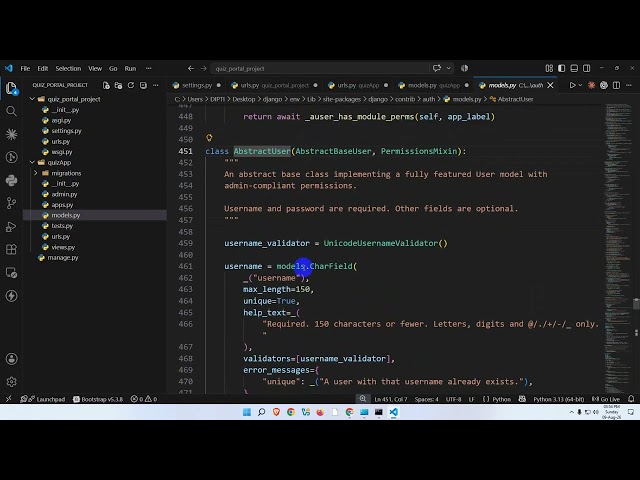Screen dimensions: 640x480
Task: Click the notifications bell in status bar
Action: coord(631,399)
